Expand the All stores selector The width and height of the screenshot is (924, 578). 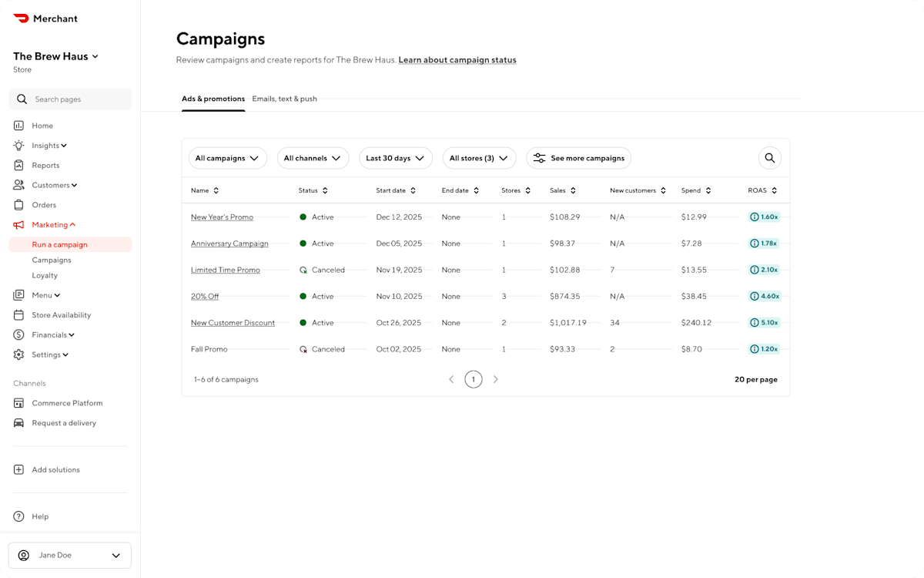click(479, 157)
